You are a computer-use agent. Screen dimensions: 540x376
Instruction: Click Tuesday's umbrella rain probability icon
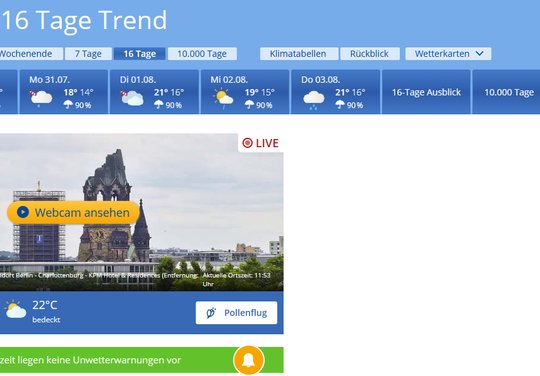click(158, 105)
